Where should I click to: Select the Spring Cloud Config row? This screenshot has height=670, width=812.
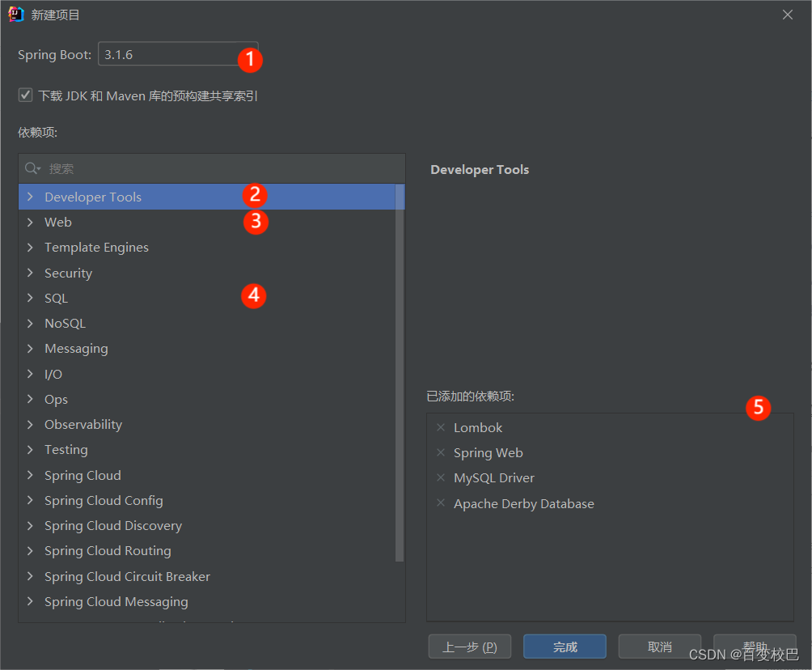point(207,500)
